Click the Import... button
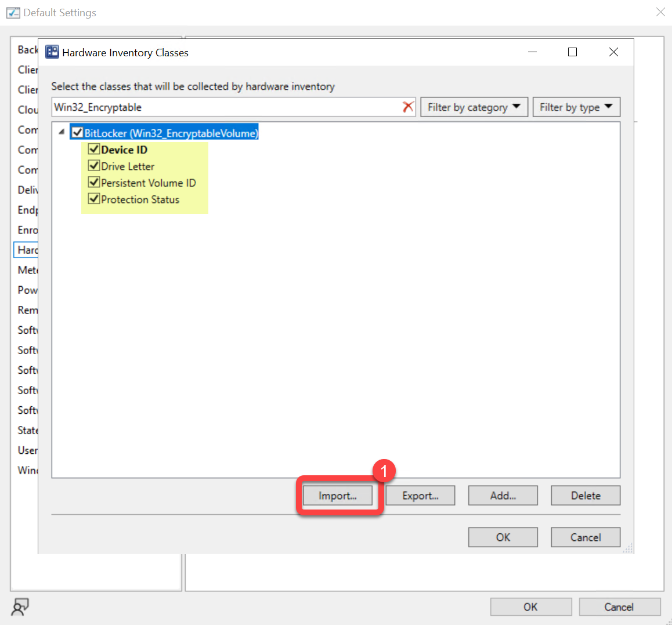672x625 pixels. coord(337,496)
